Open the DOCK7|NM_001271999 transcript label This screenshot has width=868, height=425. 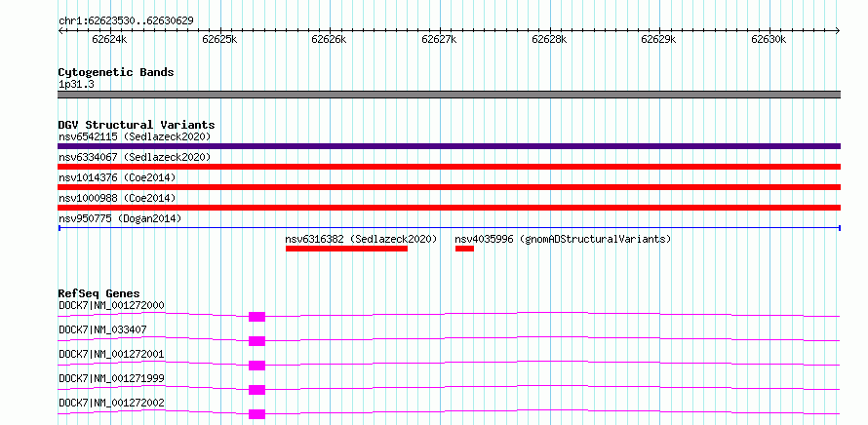tap(111, 378)
